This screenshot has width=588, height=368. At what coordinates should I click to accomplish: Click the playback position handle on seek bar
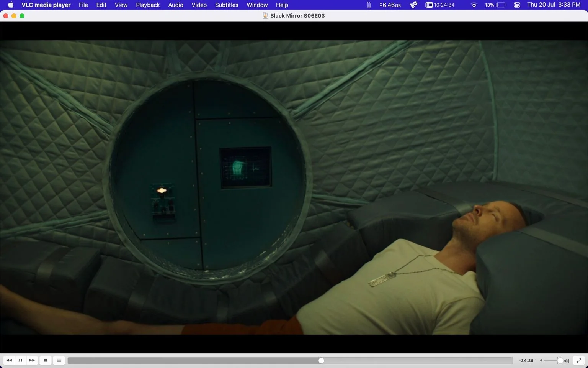click(321, 361)
